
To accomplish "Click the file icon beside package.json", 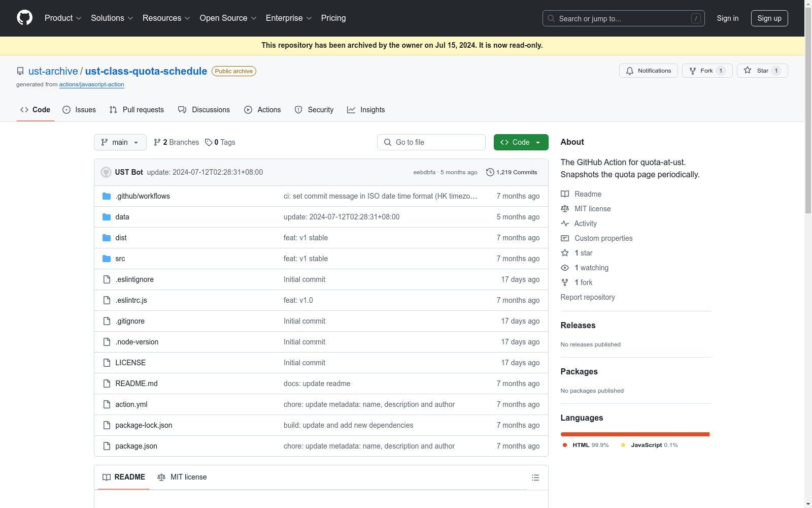I will point(107,446).
